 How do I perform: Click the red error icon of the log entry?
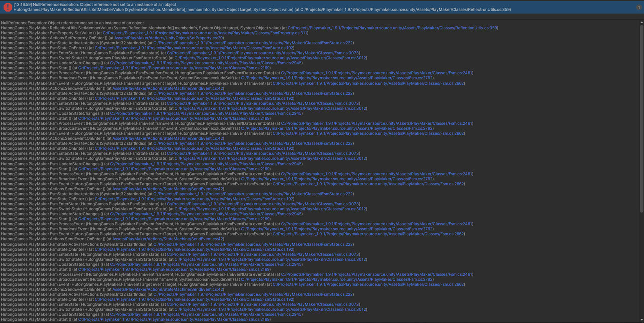tap(7, 7)
